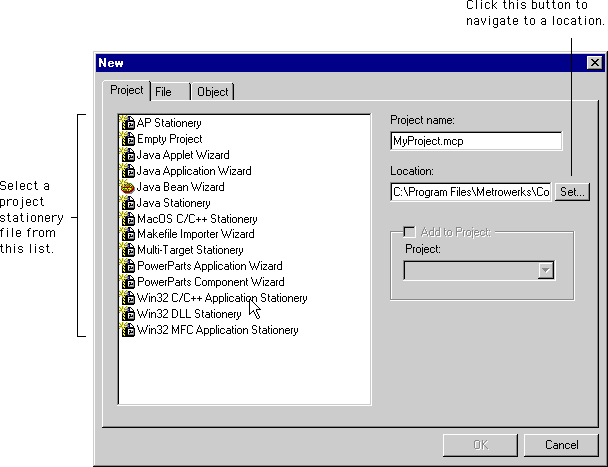Pick the PowerParts Application Wizard label
The width and height of the screenshot is (608, 467).
pyautogui.click(x=209, y=266)
